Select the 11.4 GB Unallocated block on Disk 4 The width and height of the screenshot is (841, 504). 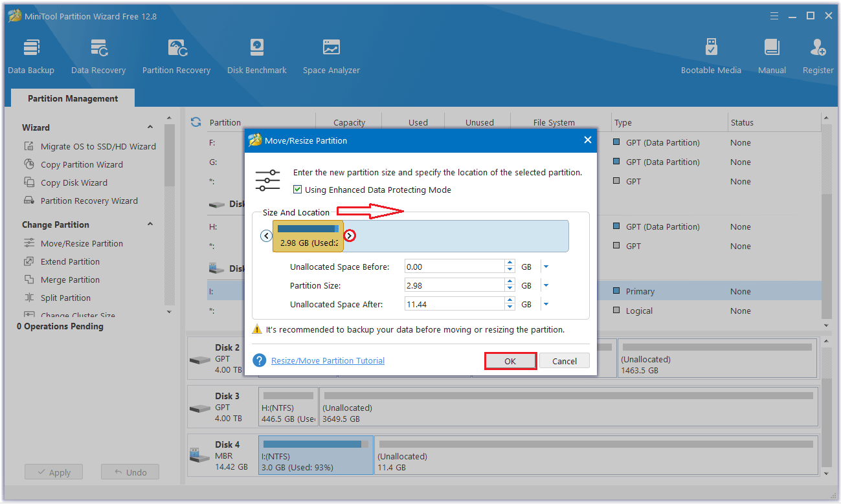596,455
